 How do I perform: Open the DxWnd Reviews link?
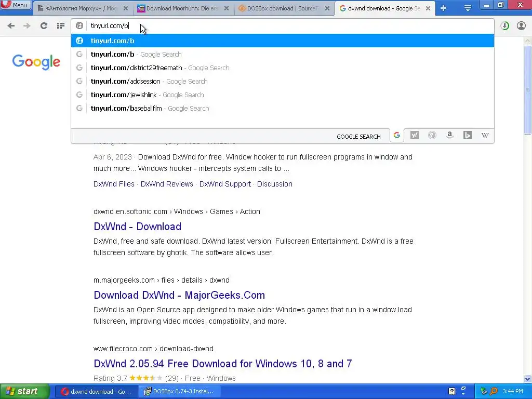click(x=167, y=184)
